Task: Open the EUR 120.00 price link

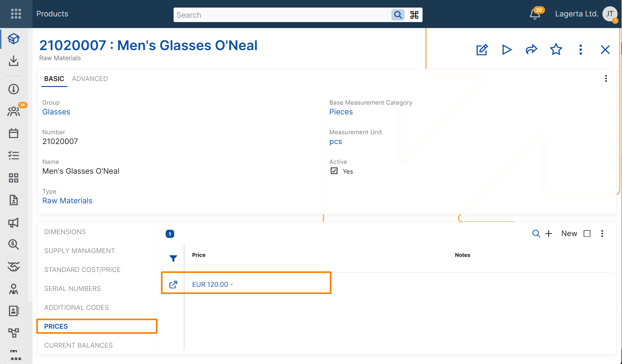Action: [x=212, y=285]
